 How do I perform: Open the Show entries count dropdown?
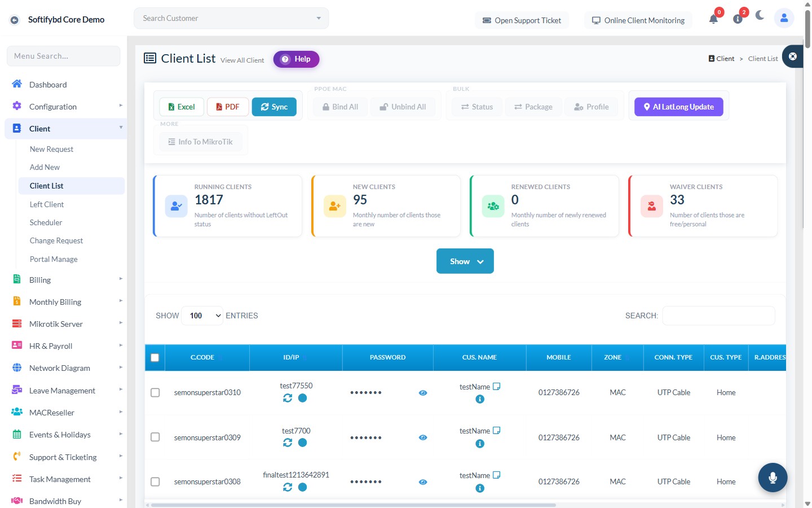(203, 316)
